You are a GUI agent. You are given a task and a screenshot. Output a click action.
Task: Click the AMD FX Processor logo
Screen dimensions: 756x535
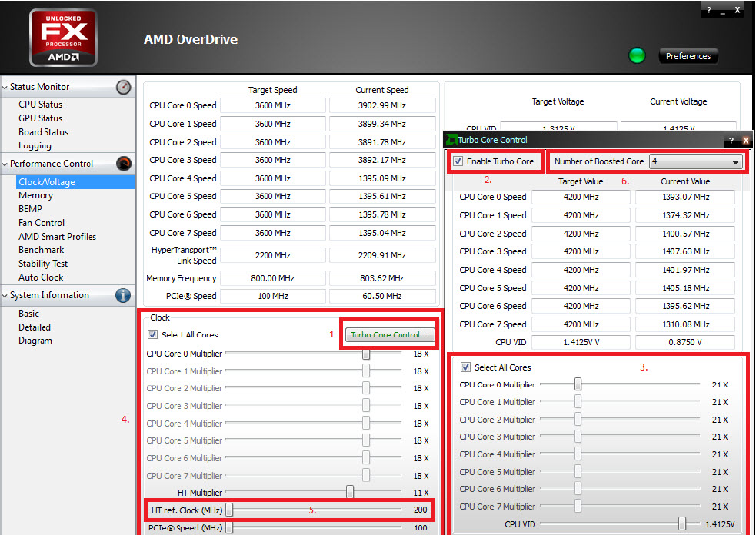63,38
